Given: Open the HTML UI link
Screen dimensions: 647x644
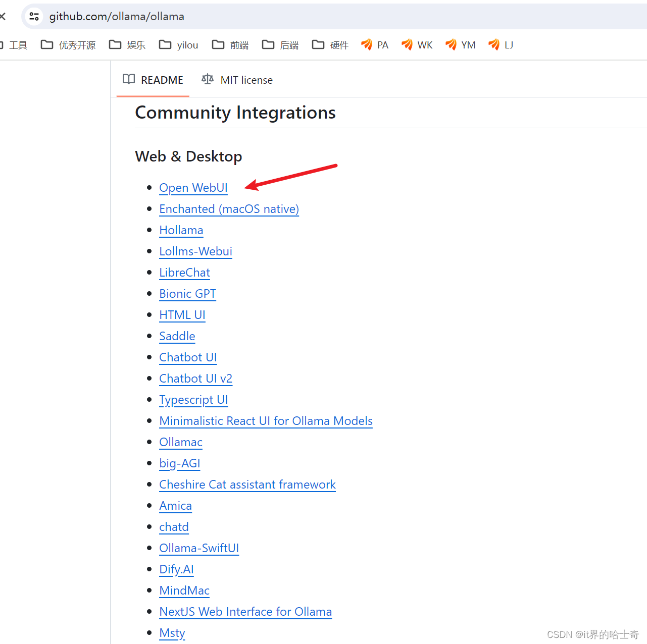Looking at the screenshot, I should 182,315.
